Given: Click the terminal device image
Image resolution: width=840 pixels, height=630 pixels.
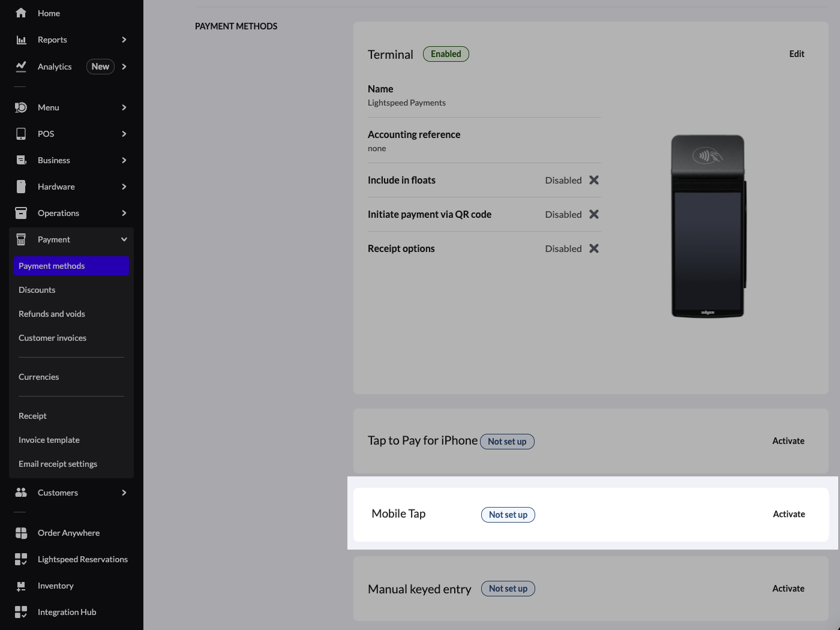Looking at the screenshot, I should click(708, 226).
